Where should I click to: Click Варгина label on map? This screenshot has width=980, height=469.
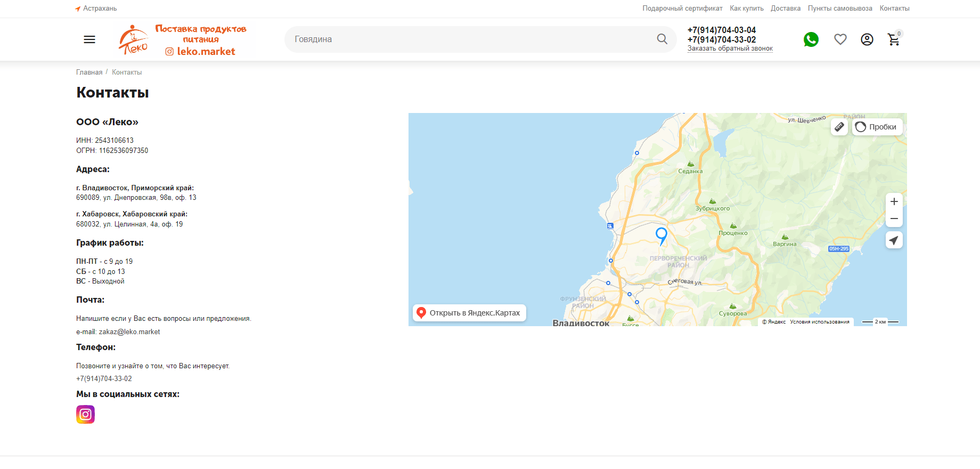(x=785, y=244)
